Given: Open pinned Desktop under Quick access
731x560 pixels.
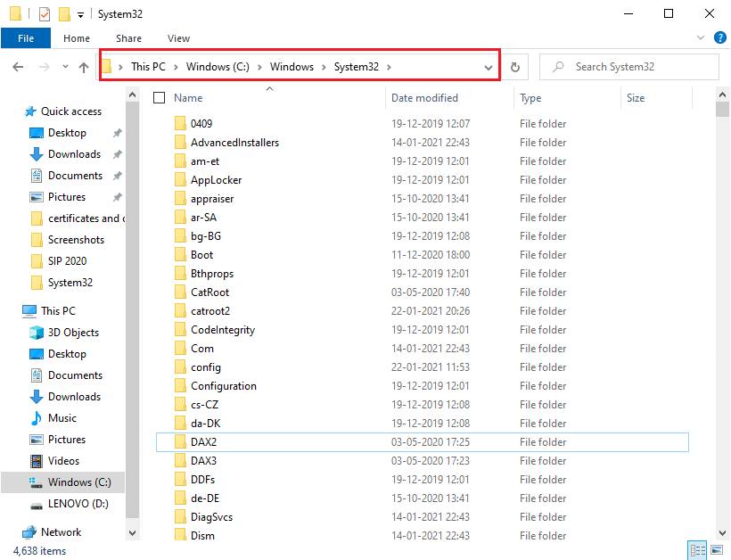Looking at the screenshot, I should tap(67, 133).
